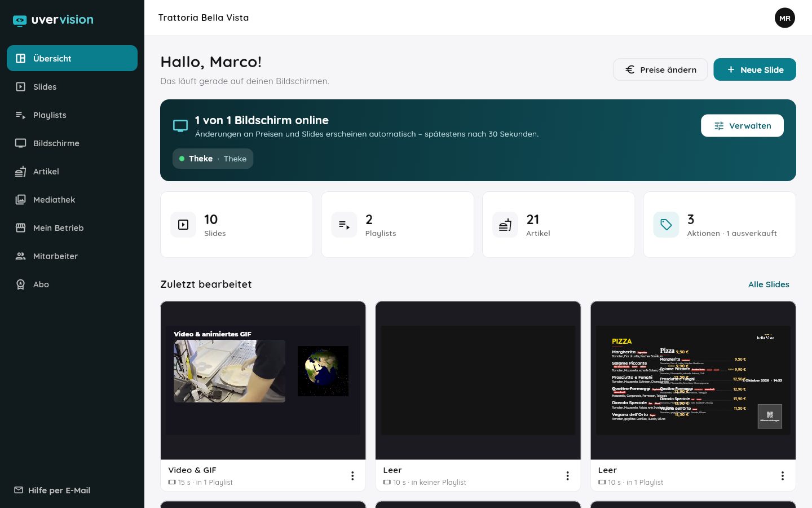
Task: Click the Slides stat card icon
Action: tap(183, 225)
